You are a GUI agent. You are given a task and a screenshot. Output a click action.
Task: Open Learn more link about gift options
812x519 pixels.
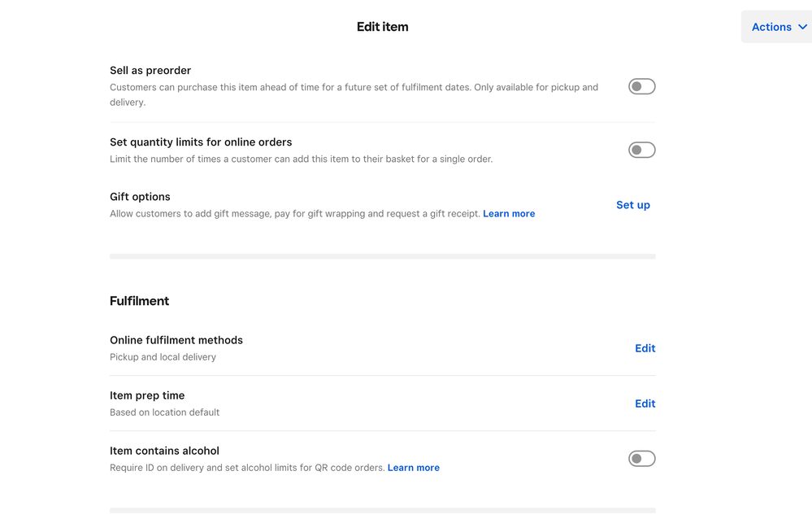coord(509,214)
